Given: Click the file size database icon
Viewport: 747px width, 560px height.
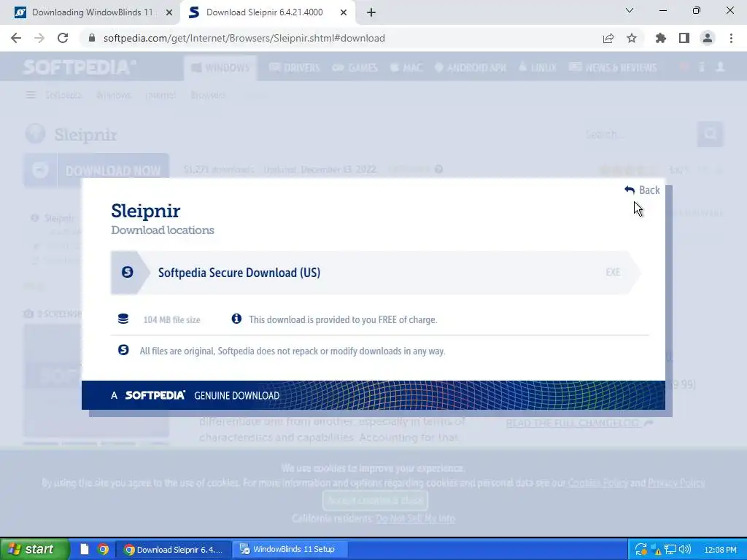Looking at the screenshot, I should coord(123,319).
